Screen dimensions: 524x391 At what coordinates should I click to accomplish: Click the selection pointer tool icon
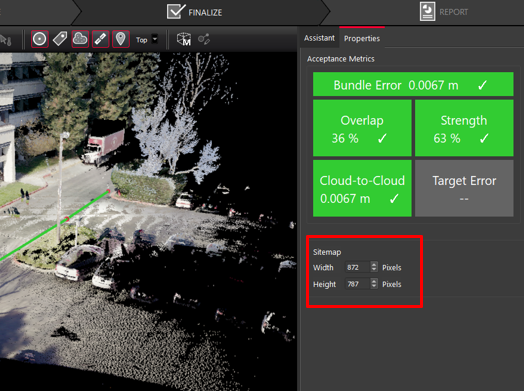[x=6, y=40]
